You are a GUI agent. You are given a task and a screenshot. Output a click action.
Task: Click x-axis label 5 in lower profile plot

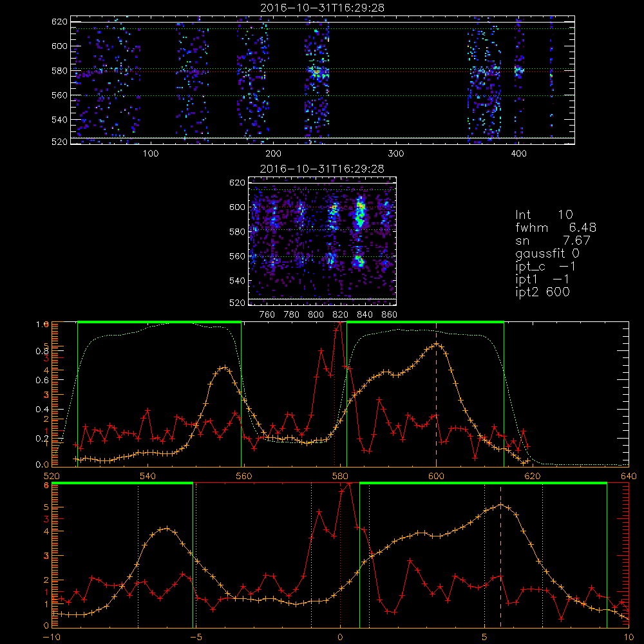point(485,638)
